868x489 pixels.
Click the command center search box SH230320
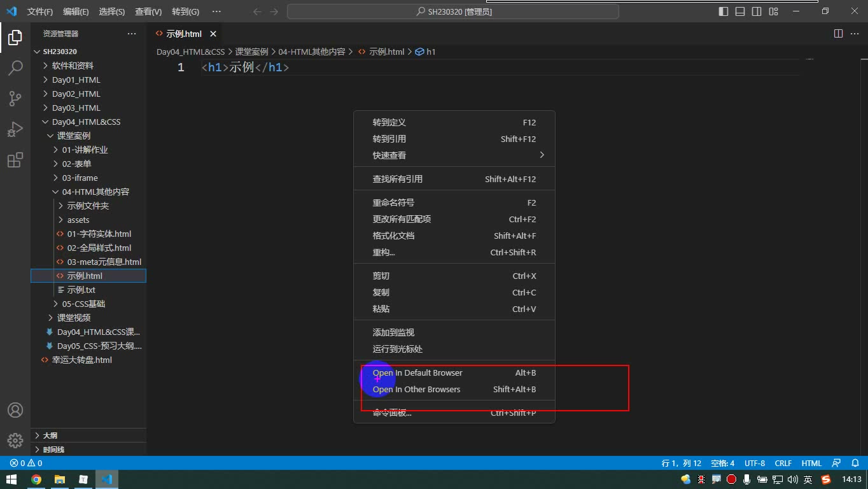point(453,11)
